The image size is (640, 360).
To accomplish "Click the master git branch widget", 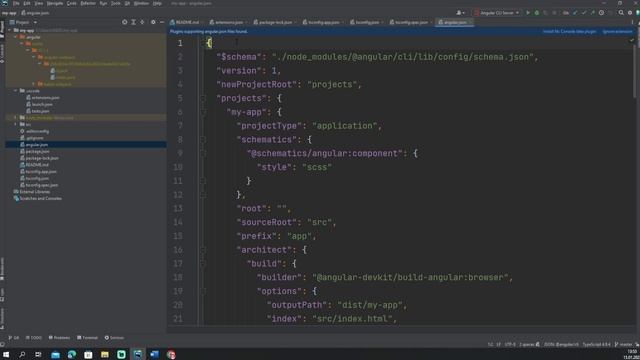I will click(623, 344).
